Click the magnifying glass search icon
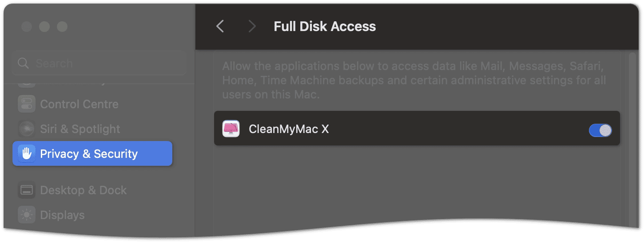 [x=23, y=63]
